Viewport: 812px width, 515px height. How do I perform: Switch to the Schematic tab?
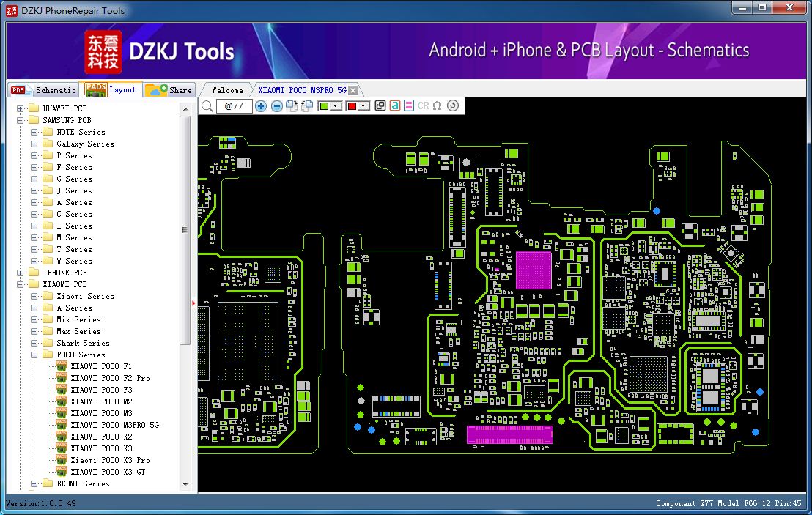[x=43, y=90]
